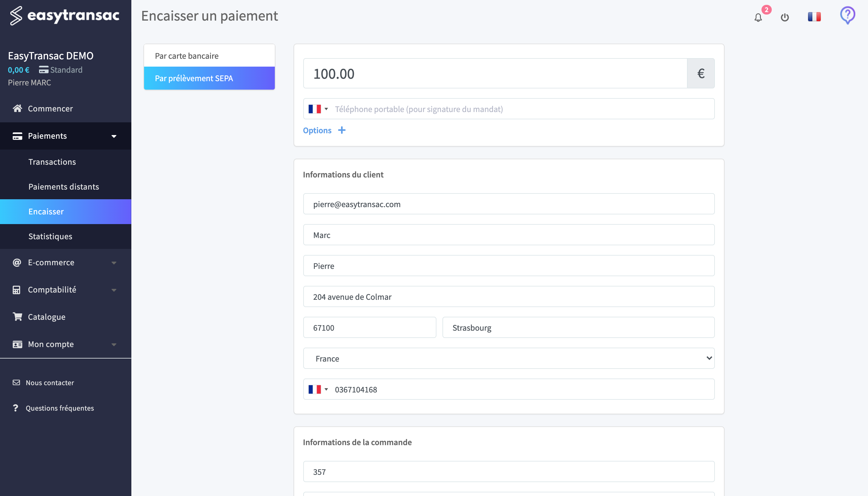Expand the Options link

point(317,130)
